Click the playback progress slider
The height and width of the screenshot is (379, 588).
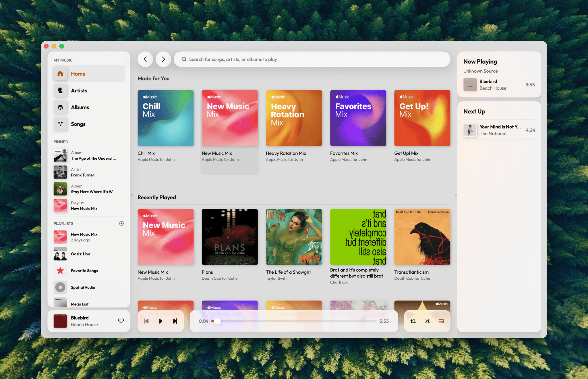(294, 321)
